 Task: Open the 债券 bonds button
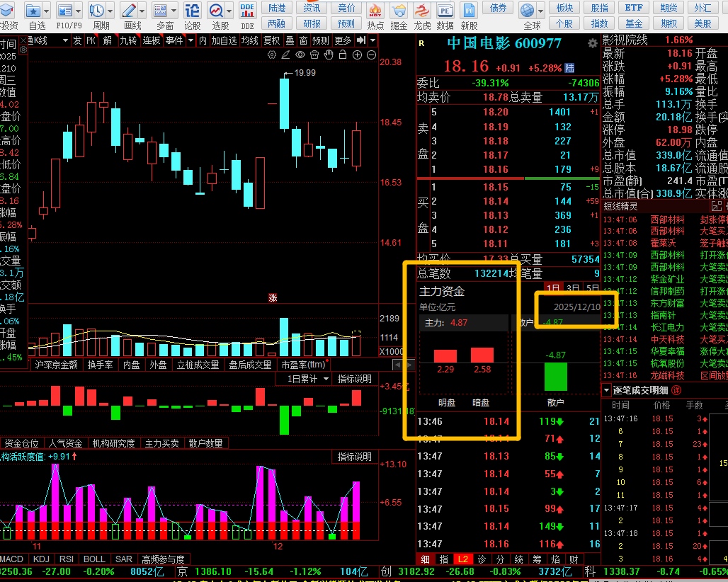498,8
